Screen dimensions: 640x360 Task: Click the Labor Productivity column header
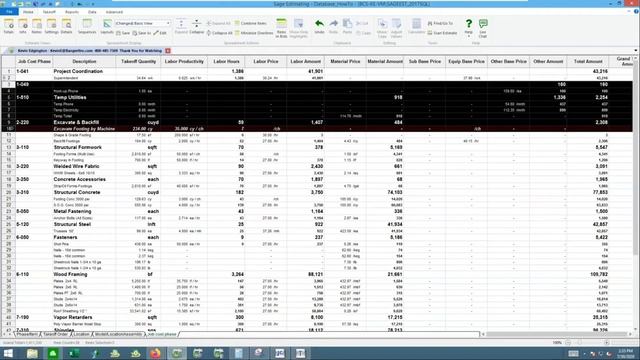click(184, 61)
